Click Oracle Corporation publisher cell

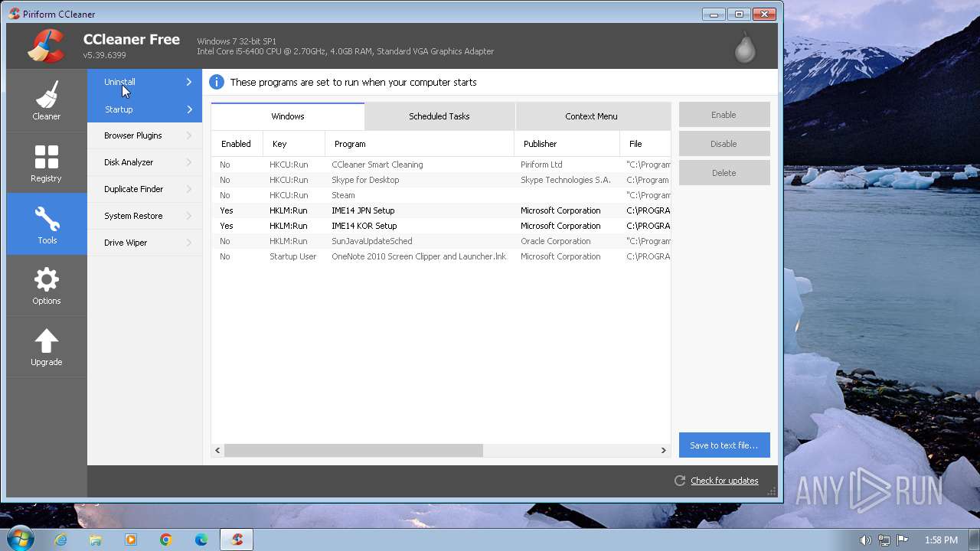pos(555,241)
